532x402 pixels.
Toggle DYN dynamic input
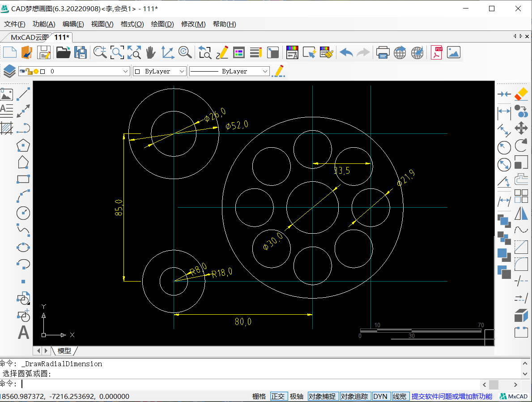[x=380, y=396]
